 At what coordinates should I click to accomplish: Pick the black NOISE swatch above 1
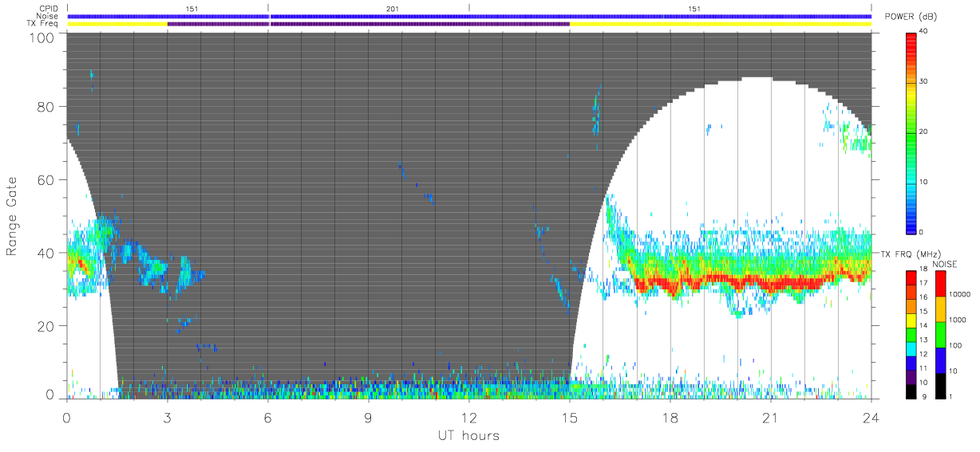[x=940, y=384]
